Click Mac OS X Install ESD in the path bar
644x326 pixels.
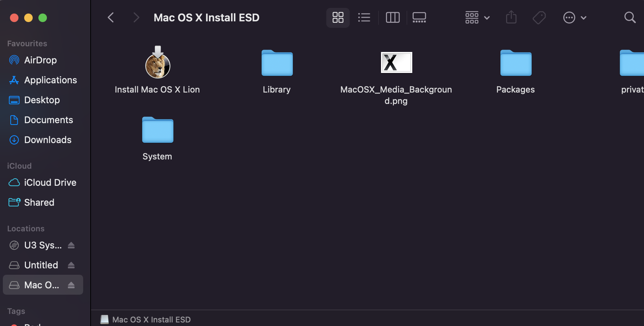pyautogui.click(x=146, y=320)
